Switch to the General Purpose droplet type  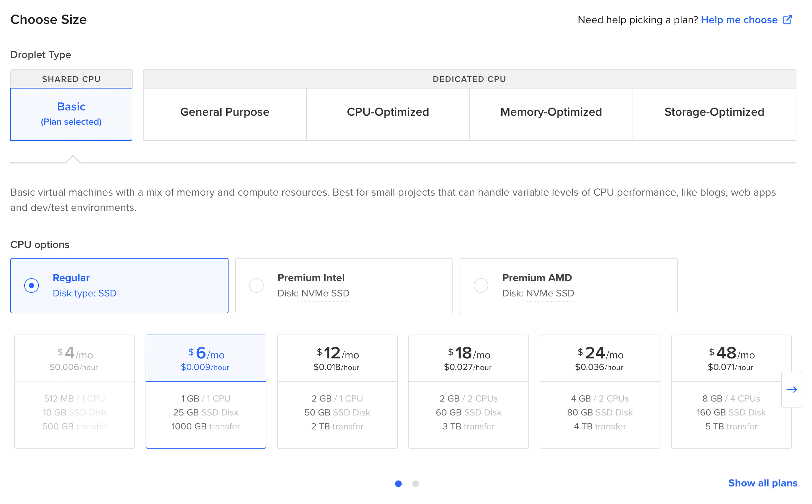225,112
